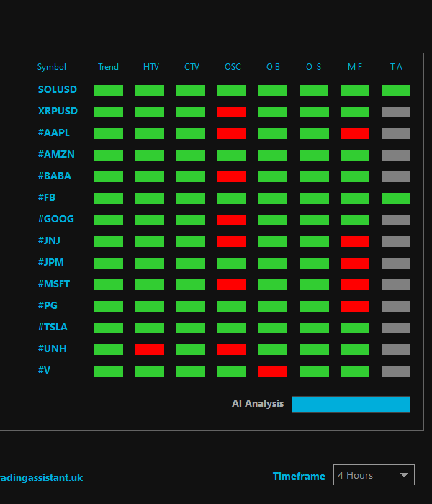Click the OSC column header
432x504 pixels.
(x=233, y=67)
